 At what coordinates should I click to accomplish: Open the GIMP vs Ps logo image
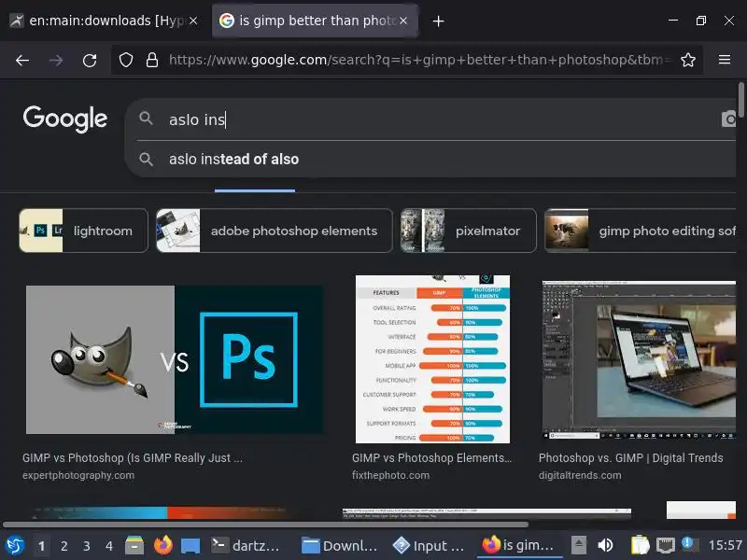(x=175, y=359)
